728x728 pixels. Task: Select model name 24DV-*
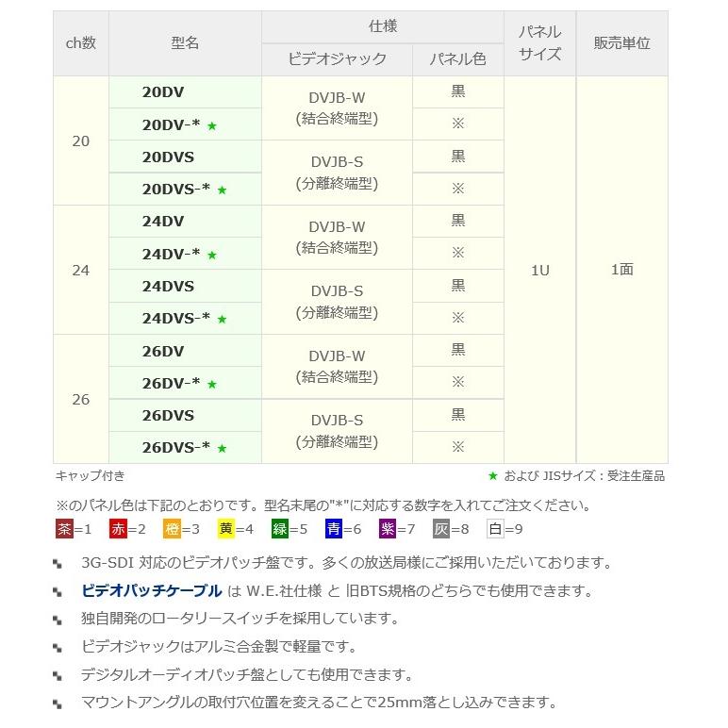click(x=171, y=254)
